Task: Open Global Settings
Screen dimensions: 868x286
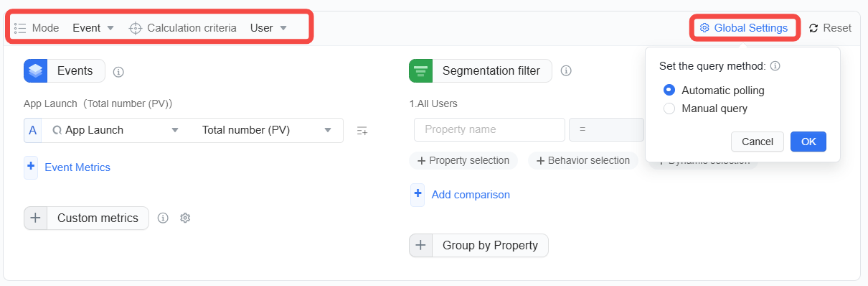Action: pos(744,28)
